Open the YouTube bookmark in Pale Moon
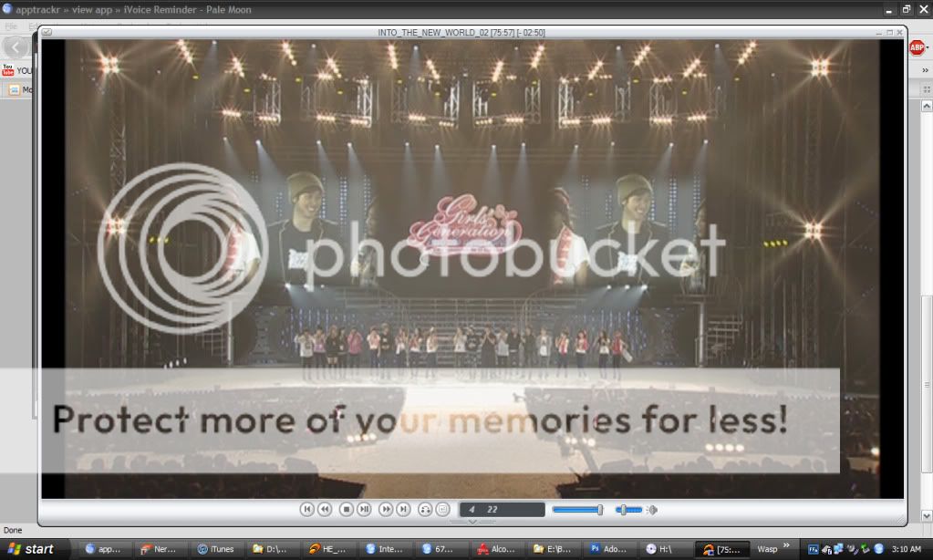This screenshot has width=933, height=560. coord(16,70)
